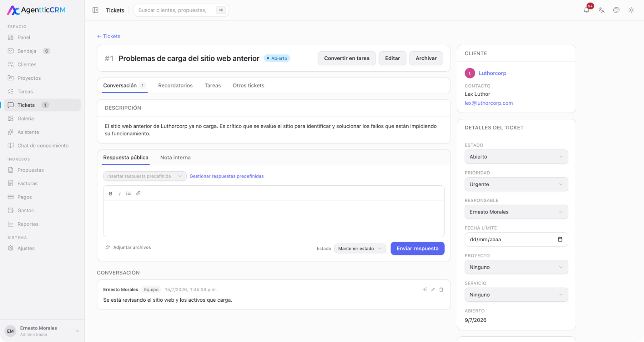Open Gastos in the sidebar
This screenshot has height=342, width=644.
click(x=42, y=210)
